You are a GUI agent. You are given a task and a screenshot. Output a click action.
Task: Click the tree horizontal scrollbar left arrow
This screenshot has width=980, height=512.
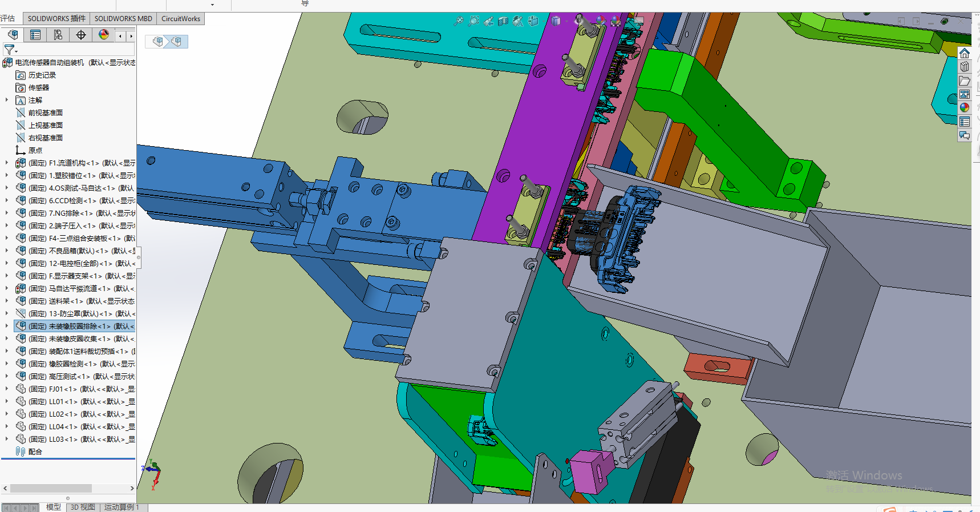(x=5, y=488)
